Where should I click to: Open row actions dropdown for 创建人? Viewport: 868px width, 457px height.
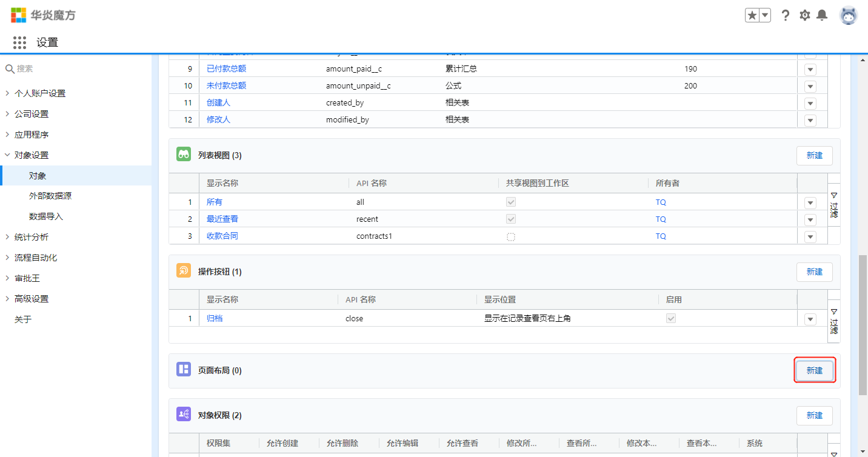[810, 103]
